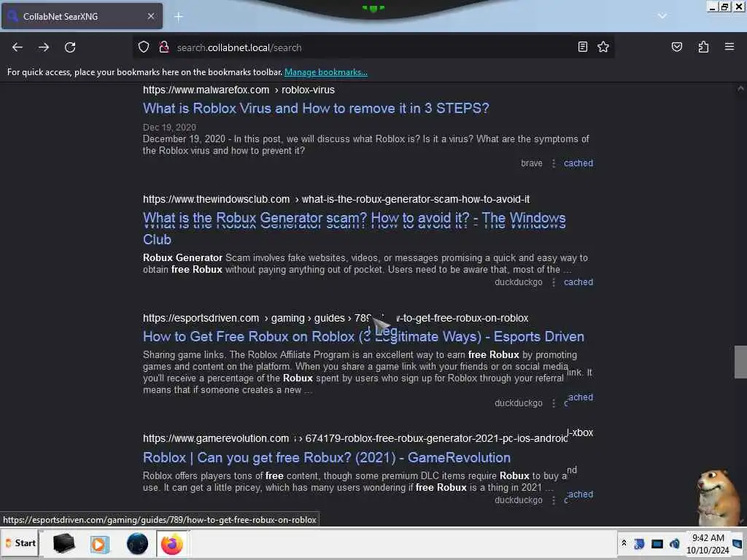Reload the current search page
Viewport: 747px width, 560px height.
[70, 47]
